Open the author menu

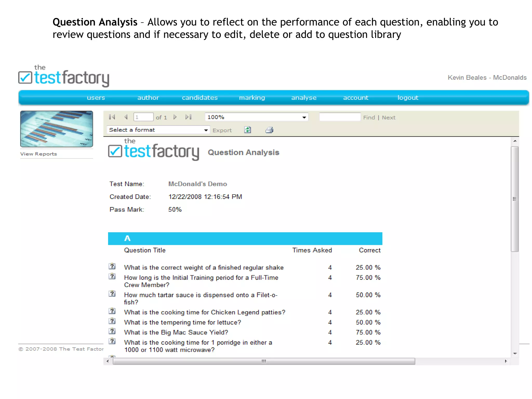tap(148, 98)
